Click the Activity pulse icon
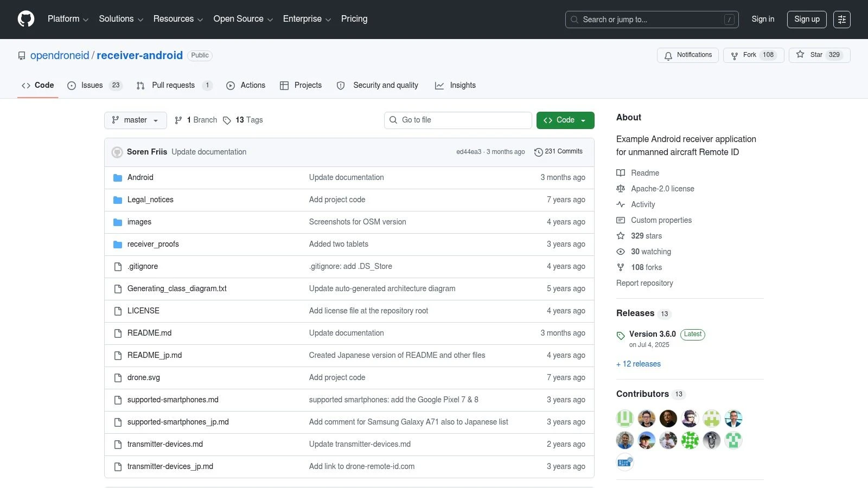This screenshot has width=868, height=488. [x=621, y=204]
